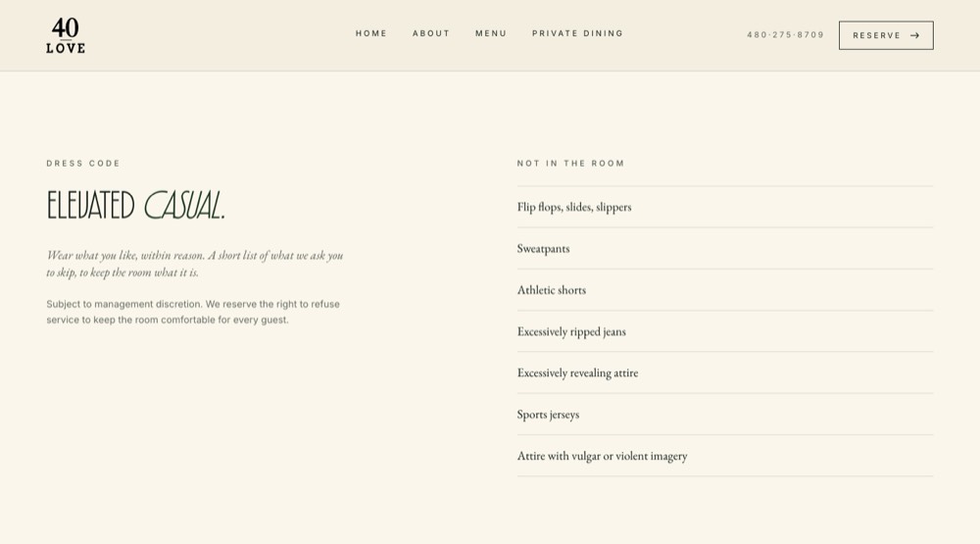Click the Dress Code label
The image size is (980, 544).
(x=83, y=163)
